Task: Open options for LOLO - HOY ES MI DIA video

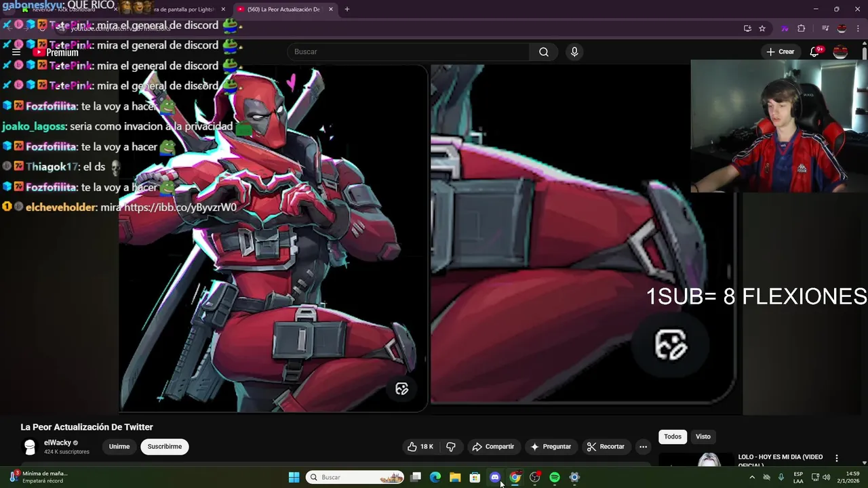Action: (836, 458)
